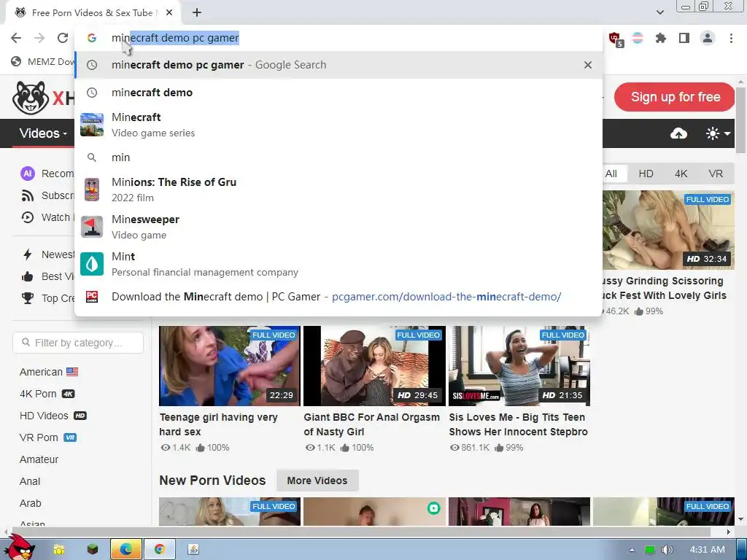This screenshot has width=747, height=560.
Task: Select Minecraft video game series suggestion
Action: (x=338, y=125)
